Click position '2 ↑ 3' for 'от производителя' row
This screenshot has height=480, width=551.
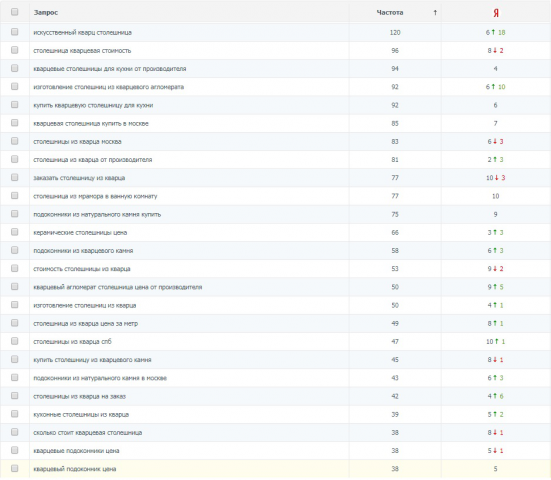(495, 160)
